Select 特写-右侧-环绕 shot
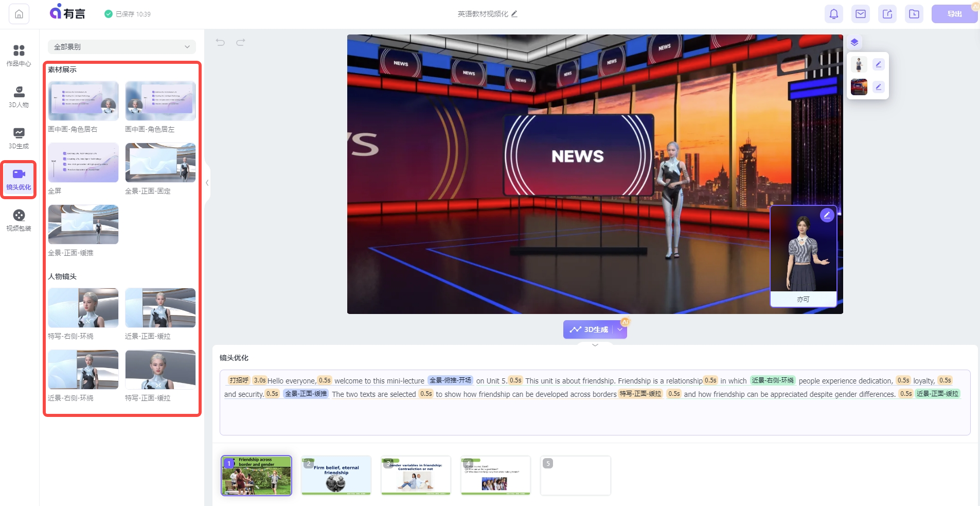 pyautogui.click(x=83, y=308)
